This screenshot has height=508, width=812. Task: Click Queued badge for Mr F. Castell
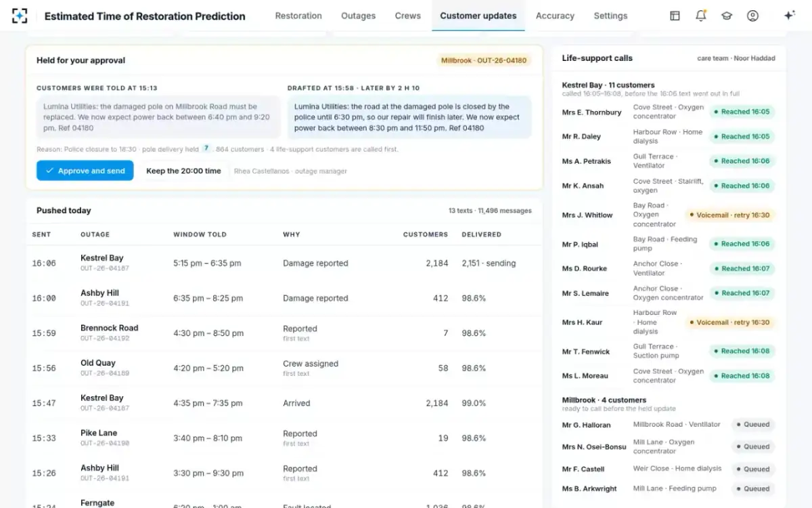pyautogui.click(x=752, y=469)
